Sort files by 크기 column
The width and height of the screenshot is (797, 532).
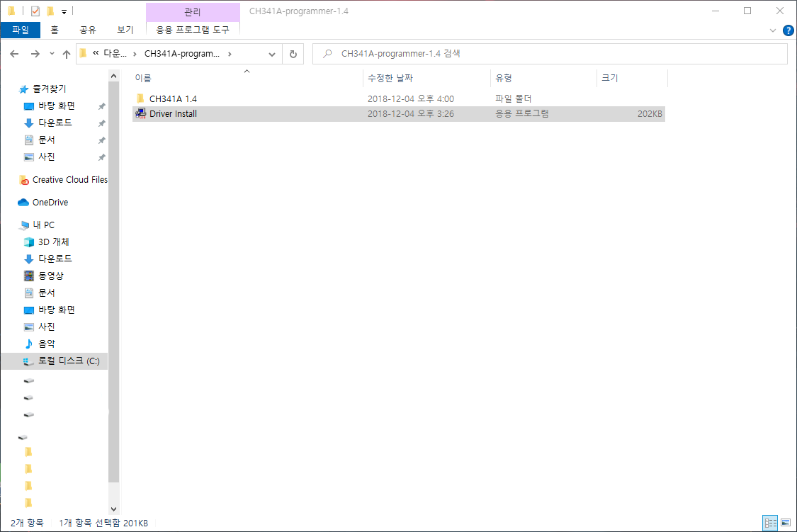click(x=610, y=78)
